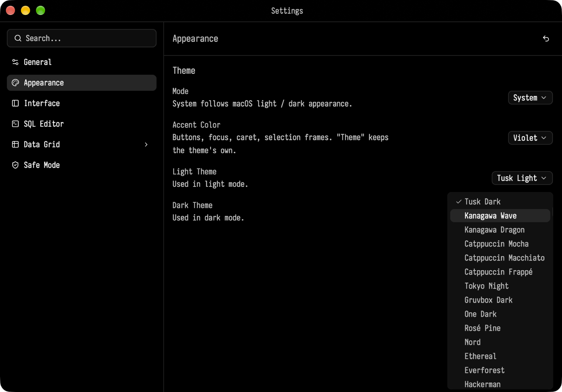This screenshot has width=562, height=392.
Task: Pick Kanagawa Dragon dark theme
Action: [x=500, y=230]
